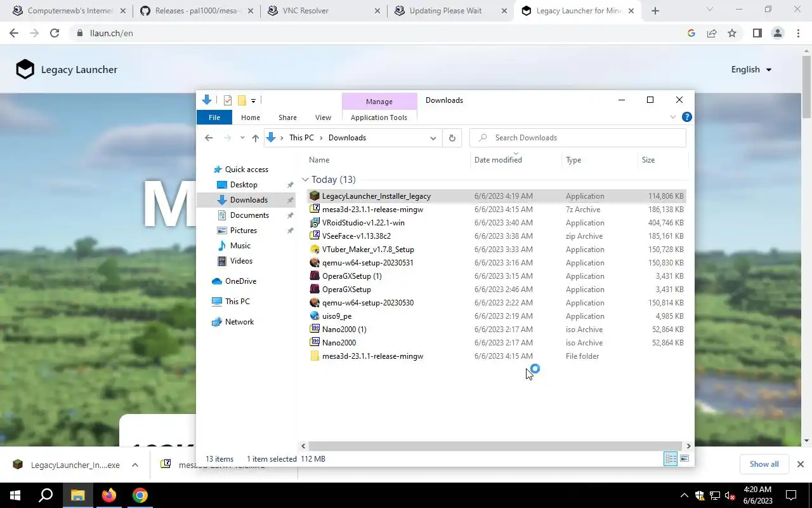Open English language dropdown on website
Image resolution: width=812 pixels, height=508 pixels.
click(x=752, y=70)
